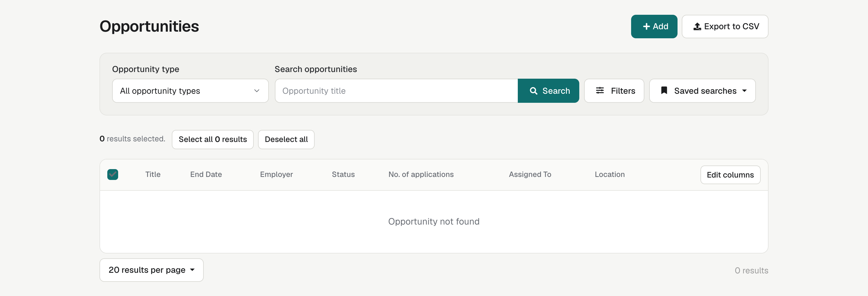The image size is (868, 296).
Task: Click the Opportunities page heading
Action: pos(149,26)
